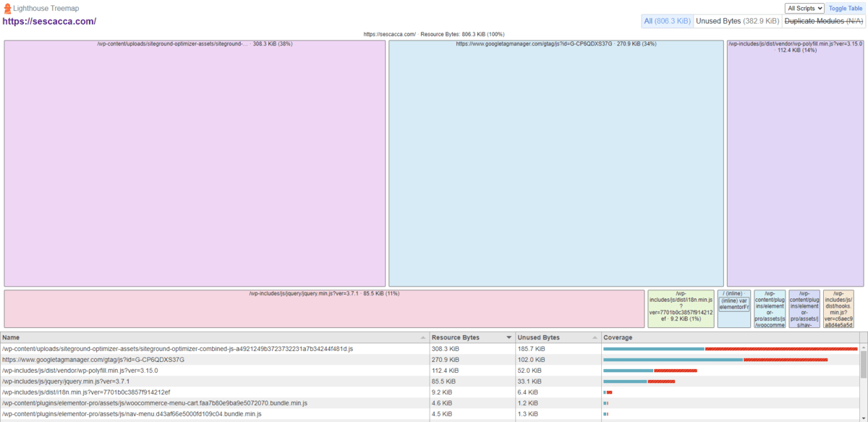Click the 102.0 KiB unused bytes cell
868x422 pixels.
click(x=558, y=360)
